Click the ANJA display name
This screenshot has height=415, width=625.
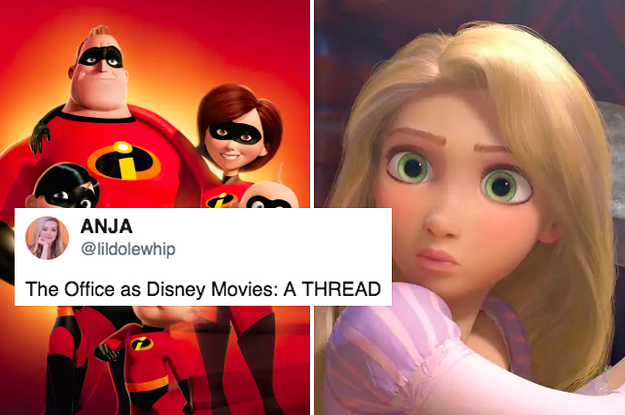click(106, 226)
